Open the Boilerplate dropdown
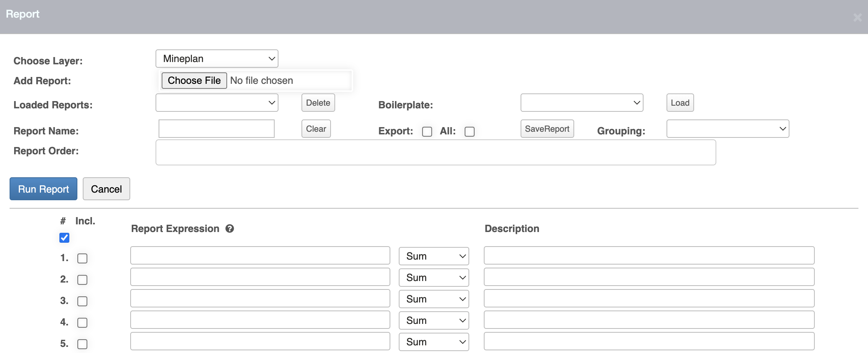868x353 pixels. click(x=581, y=103)
